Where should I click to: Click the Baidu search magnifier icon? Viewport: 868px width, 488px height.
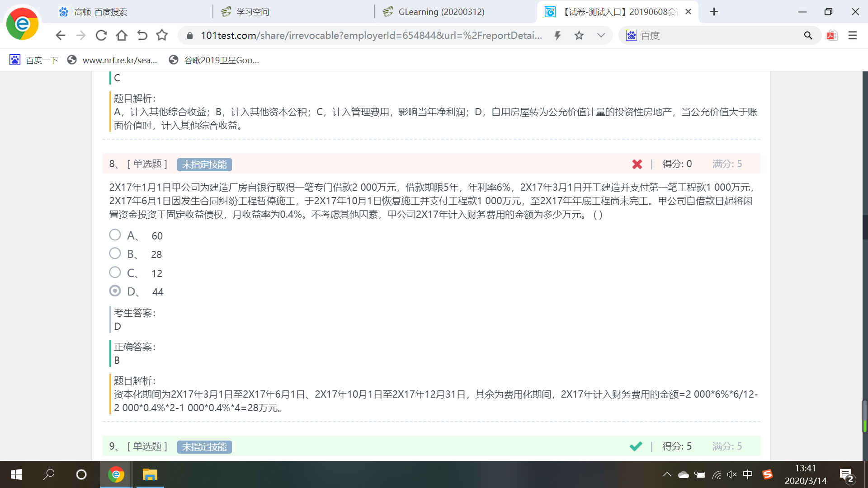tap(808, 35)
